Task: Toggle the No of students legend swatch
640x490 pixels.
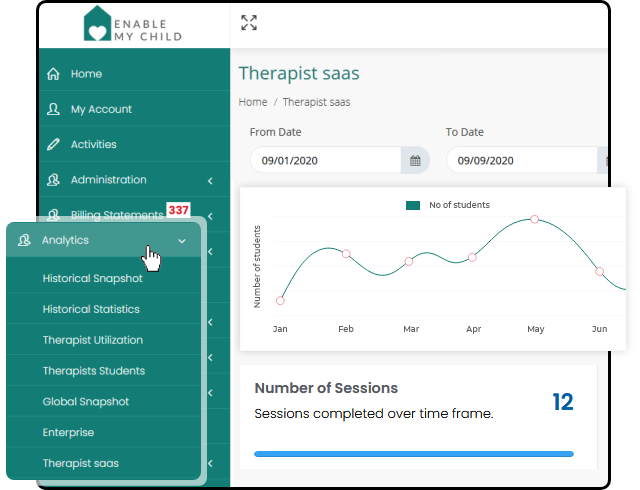Action: (413, 205)
